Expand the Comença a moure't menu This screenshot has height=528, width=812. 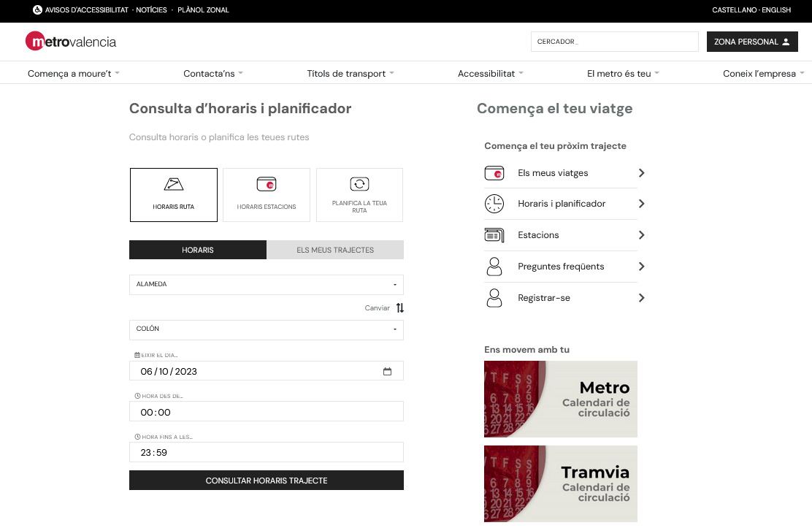pos(73,73)
